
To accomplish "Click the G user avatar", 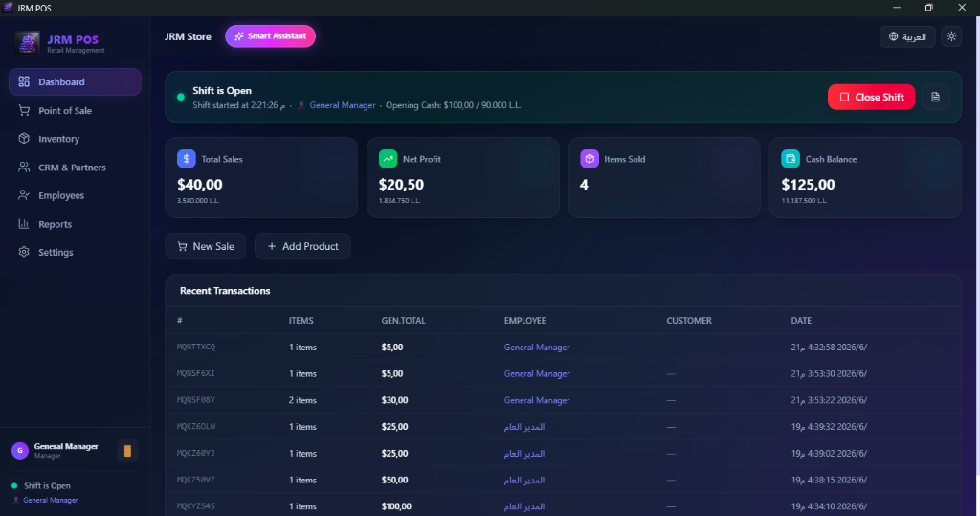I will (x=20, y=450).
